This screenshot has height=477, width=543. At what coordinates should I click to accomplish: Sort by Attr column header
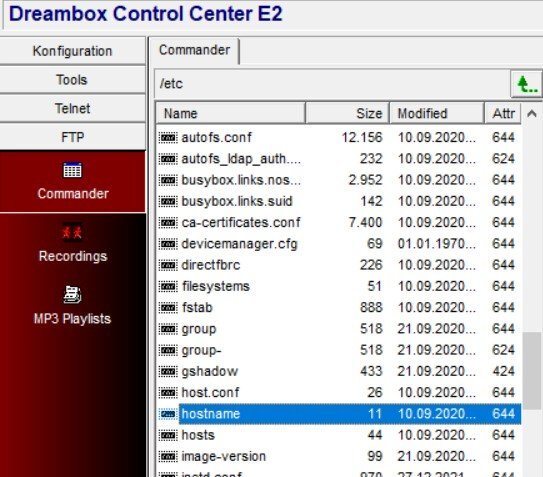tap(503, 113)
